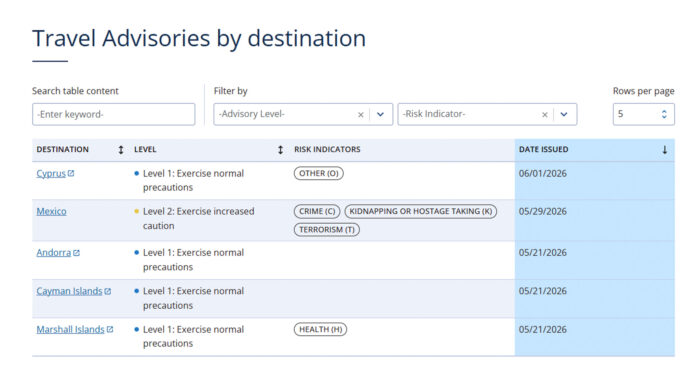Screen dimensions: 700x365
Task: Select the Other (O) risk tag
Action: click(x=319, y=173)
